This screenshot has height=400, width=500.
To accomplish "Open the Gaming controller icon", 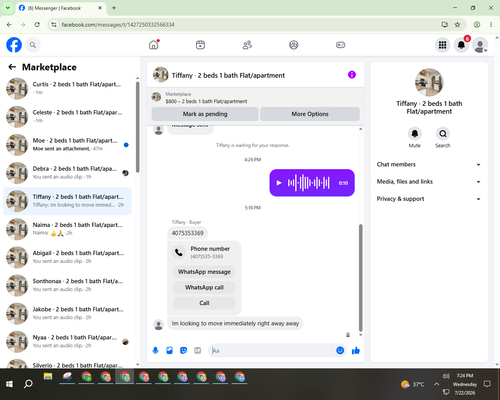I will 340,45.
